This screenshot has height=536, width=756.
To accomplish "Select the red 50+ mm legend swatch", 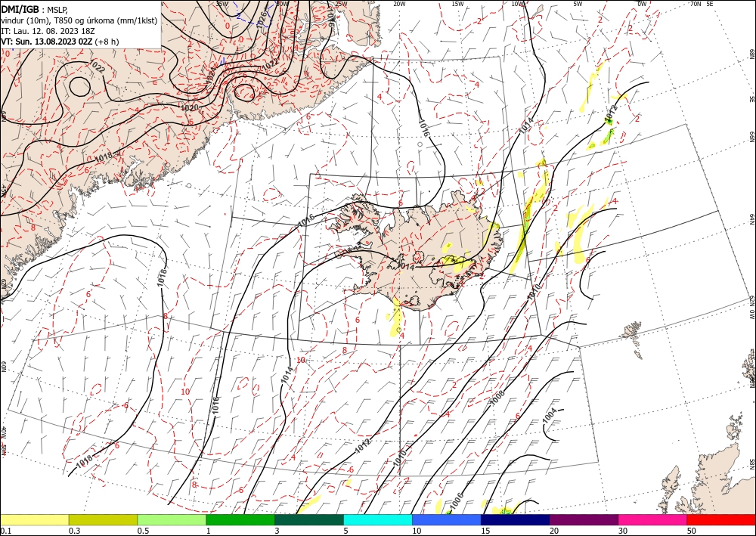I will tap(721, 519).
